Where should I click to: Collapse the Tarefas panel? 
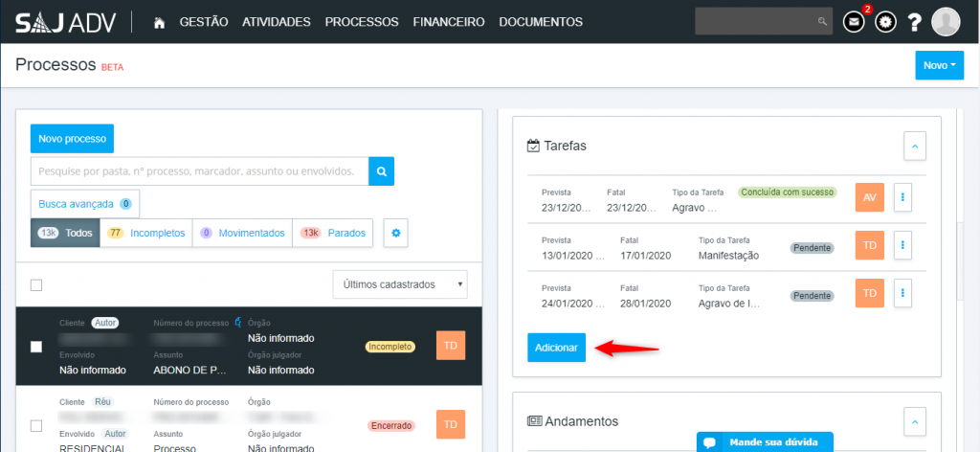pos(915,146)
